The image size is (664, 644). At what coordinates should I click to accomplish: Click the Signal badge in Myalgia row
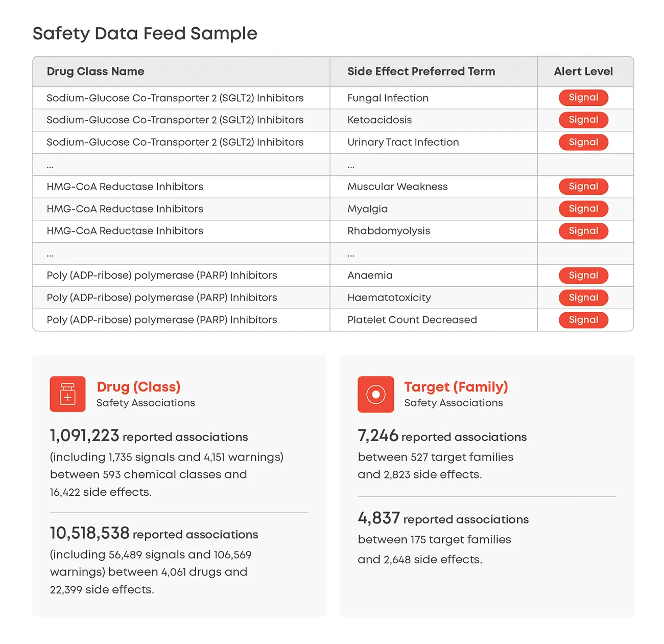[x=583, y=209]
